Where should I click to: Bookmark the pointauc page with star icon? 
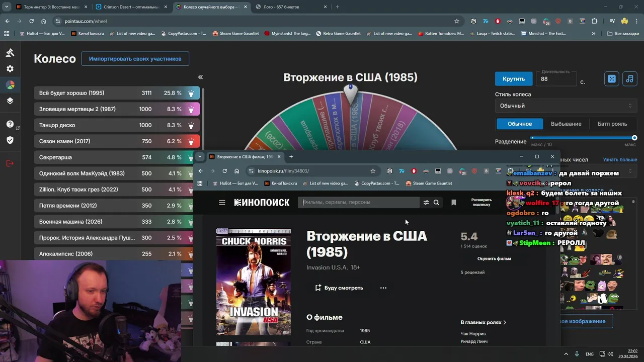[x=456, y=21]
